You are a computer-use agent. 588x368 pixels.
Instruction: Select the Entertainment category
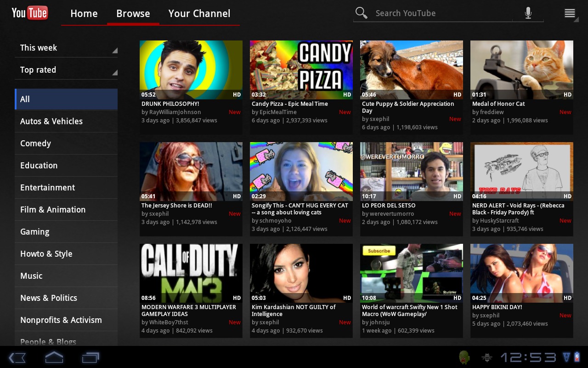[x=66, y=188]
